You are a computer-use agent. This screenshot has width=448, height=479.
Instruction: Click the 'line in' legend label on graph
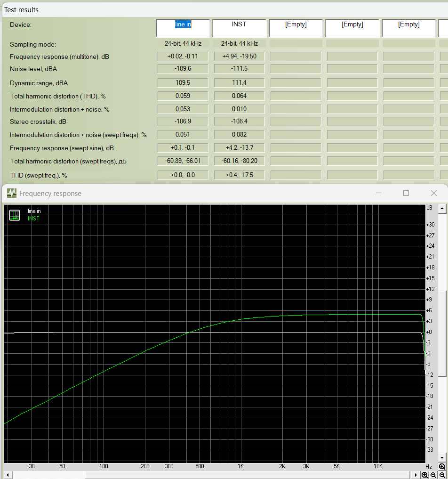point(34,211)
